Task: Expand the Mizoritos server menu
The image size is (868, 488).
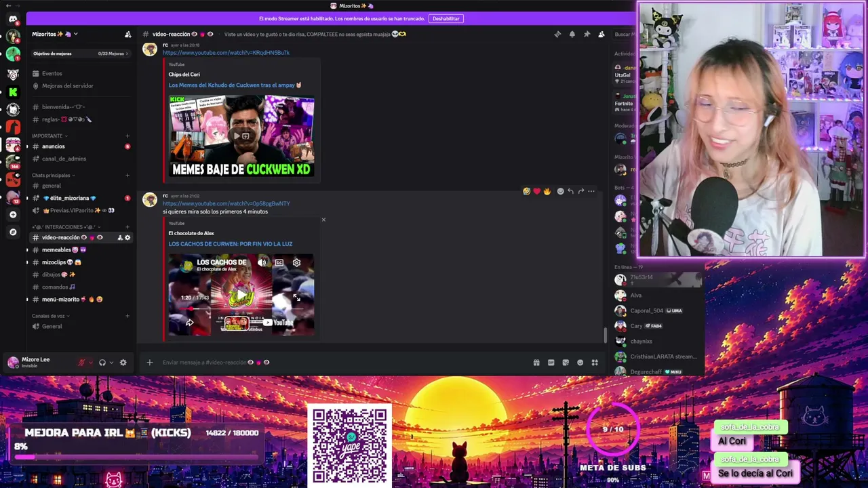Action: 55,34
